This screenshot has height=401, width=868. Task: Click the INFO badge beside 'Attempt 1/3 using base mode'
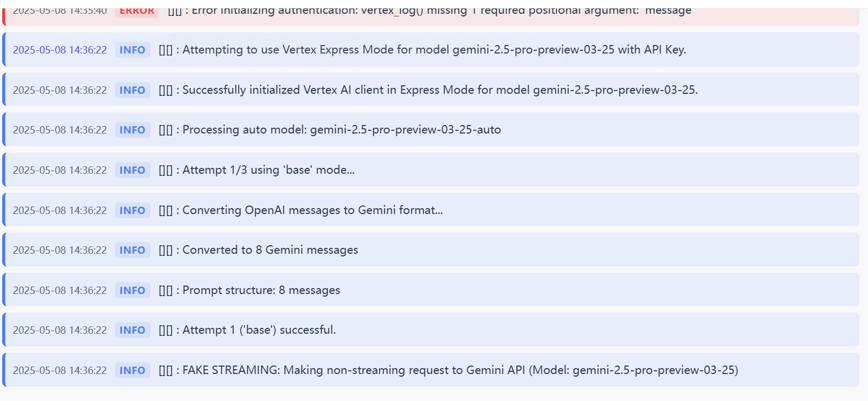tap(132, 170)
